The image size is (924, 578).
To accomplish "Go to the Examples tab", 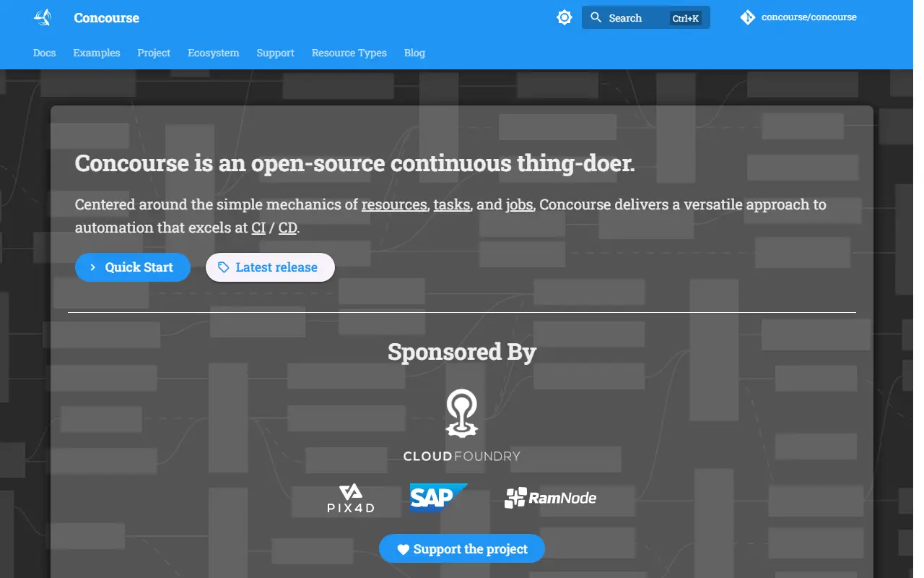I will (97, 53).
